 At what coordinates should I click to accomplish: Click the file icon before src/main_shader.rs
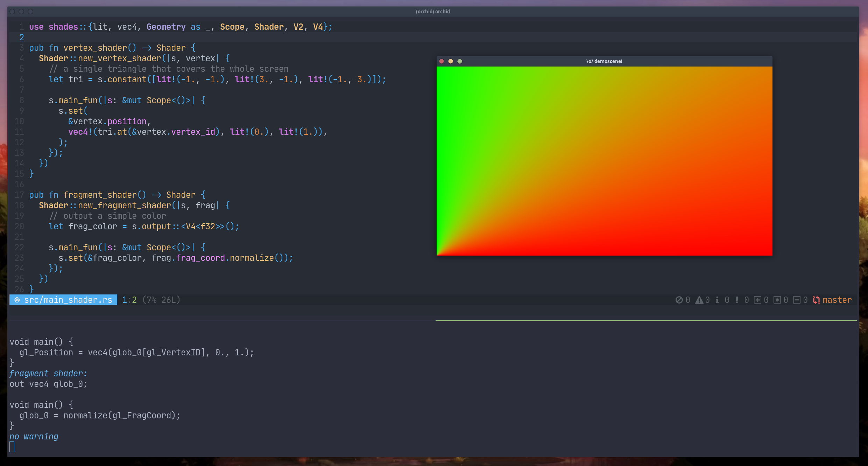click(17, 300)
